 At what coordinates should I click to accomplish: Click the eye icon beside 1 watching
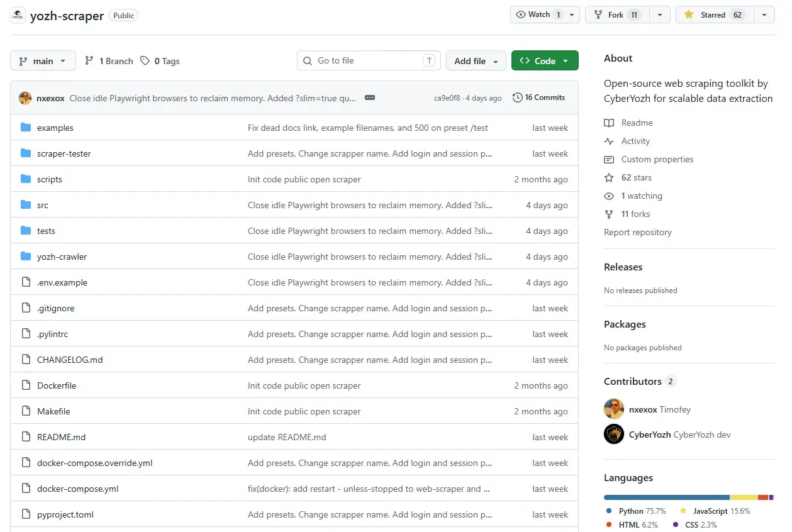tap(609, 196)
